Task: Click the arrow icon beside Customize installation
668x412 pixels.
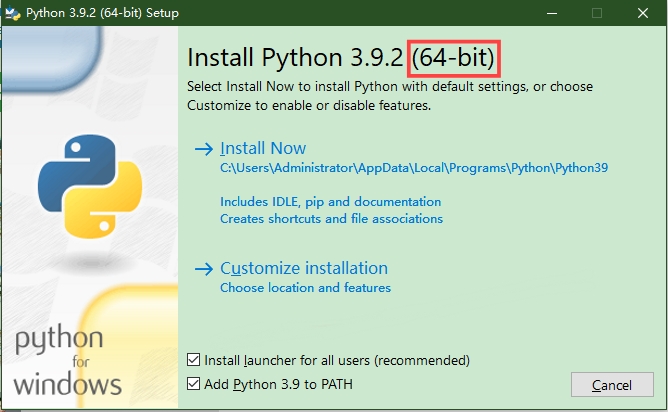Action: (x=204, y=269)
